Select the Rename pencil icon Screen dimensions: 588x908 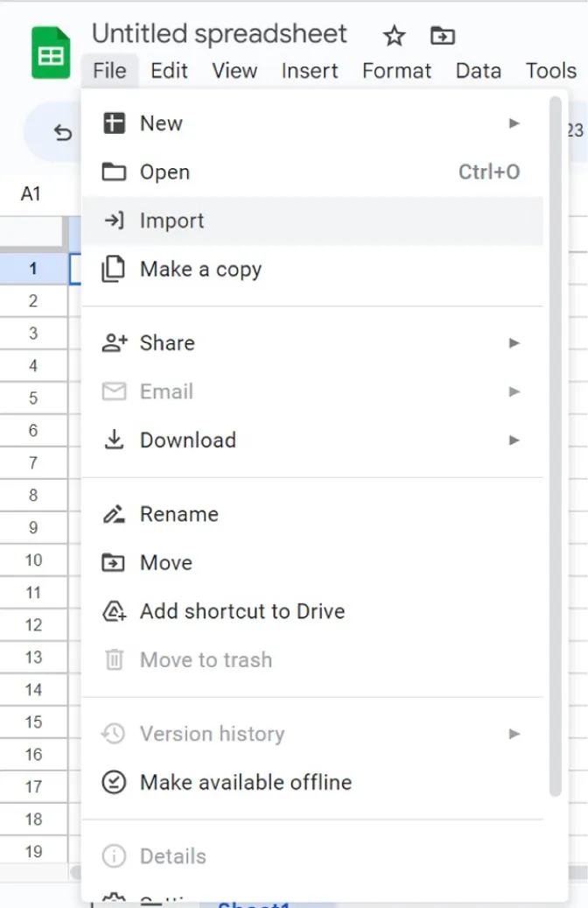click(x=114, y=514)
